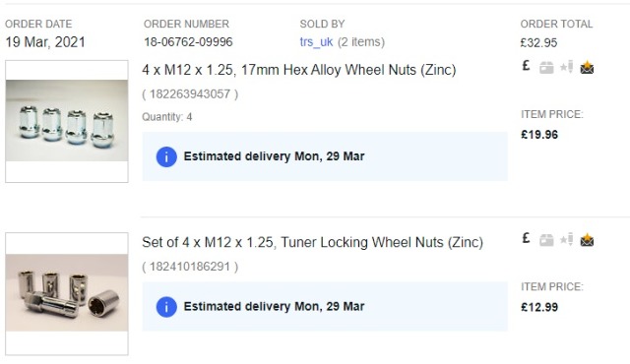Click the paid (£) icon for Tuner Locking Nuts
The width and height of the screenshot is (630, 364).
526,238
